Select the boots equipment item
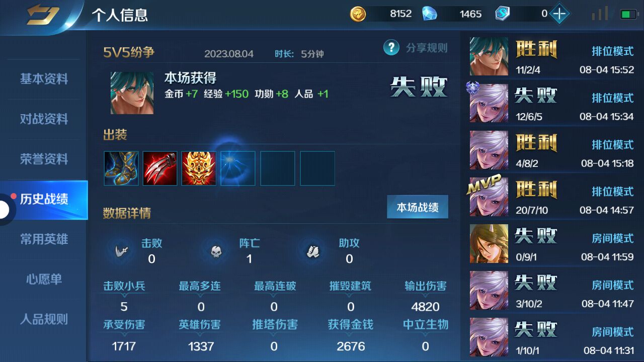The height and width of the screenshot is (362, 644). pyautogui.click(x=121, y=168)
